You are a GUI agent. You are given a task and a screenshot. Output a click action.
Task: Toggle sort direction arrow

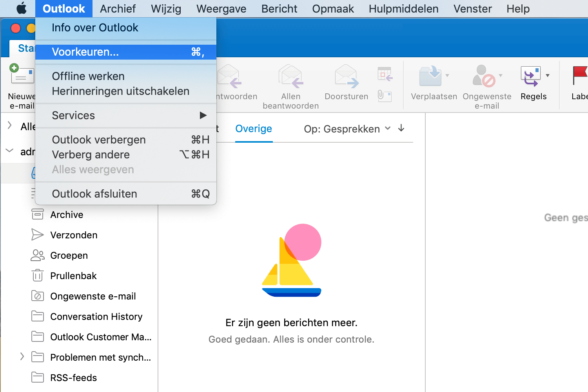(x=401, y=128)
